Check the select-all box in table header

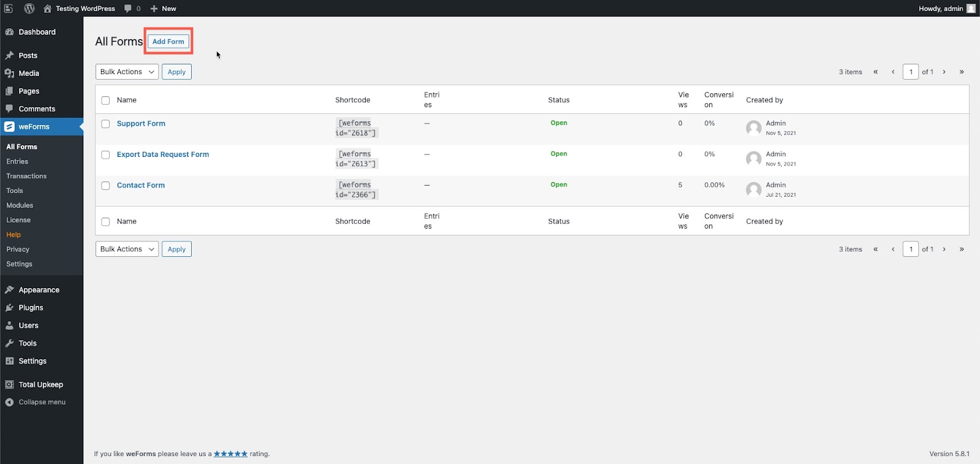click(105, 101)
